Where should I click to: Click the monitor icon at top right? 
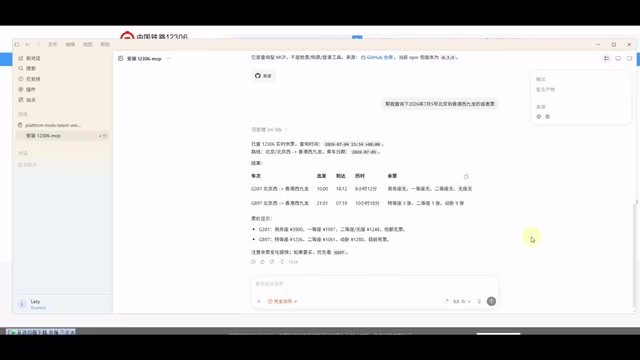coord(618,59)
